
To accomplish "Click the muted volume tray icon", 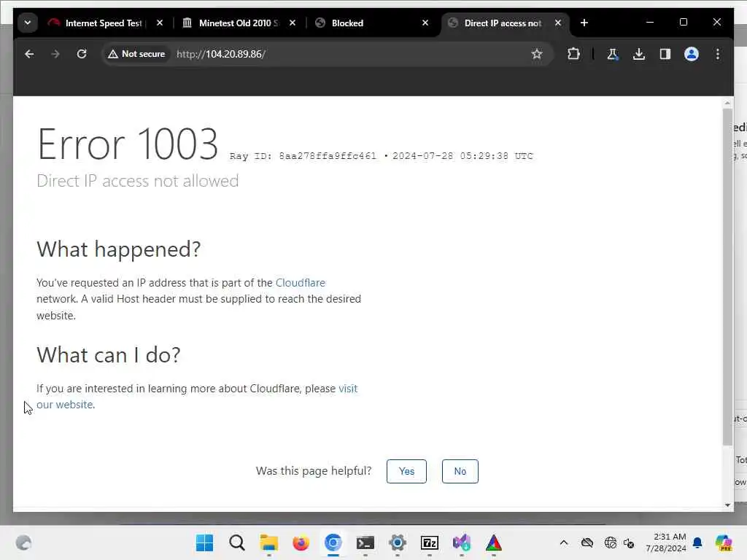I will pos(629,542).
